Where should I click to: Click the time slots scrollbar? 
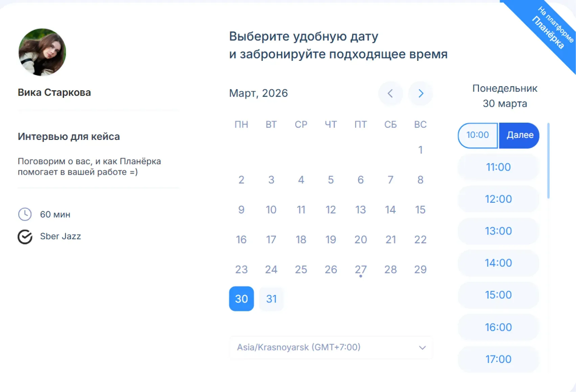click(548, 161)
